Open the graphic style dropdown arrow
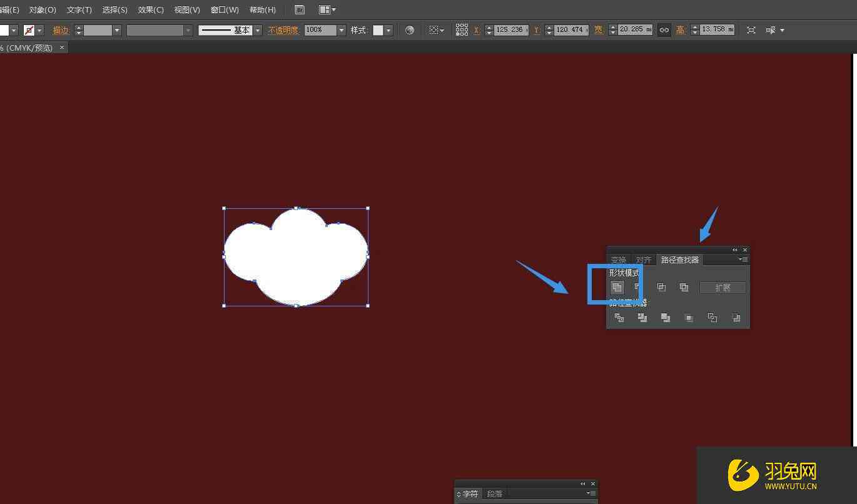The image size is (857, 504). point(388,30)
